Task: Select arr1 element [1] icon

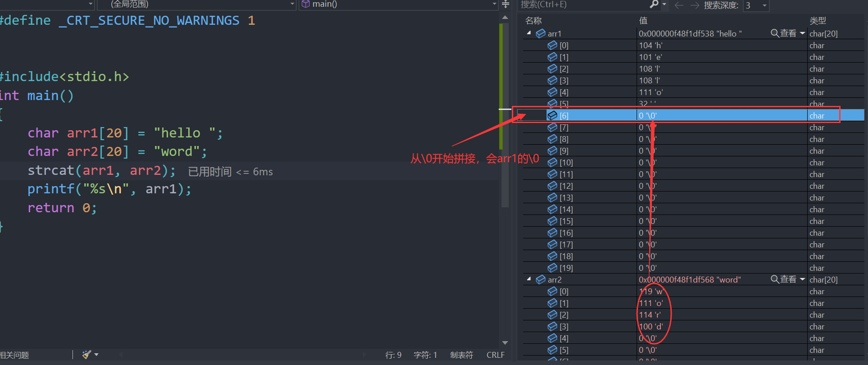Action: [552, 57]
